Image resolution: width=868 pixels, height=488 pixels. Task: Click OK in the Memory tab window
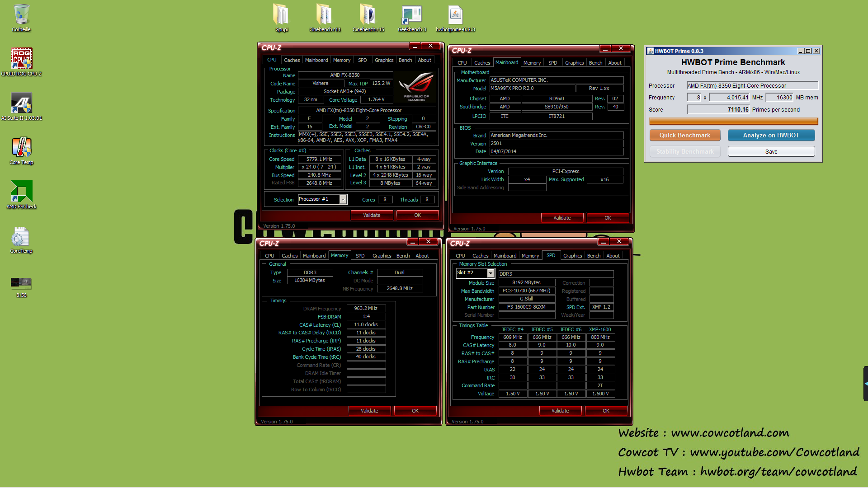415,411
